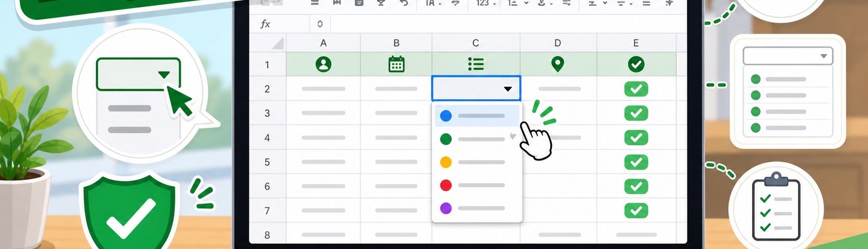Select cell E8
The image size is (868, 249).
(636, 234)
